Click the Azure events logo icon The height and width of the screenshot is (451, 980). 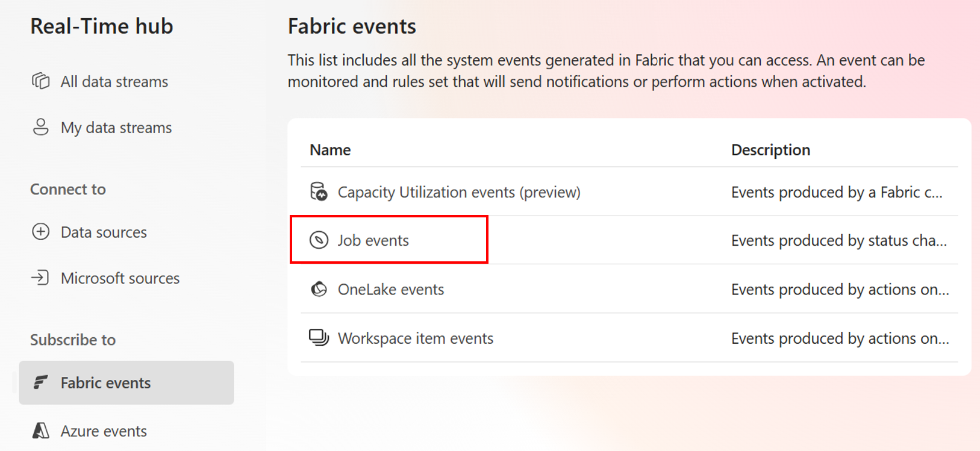tap(40, 431)
